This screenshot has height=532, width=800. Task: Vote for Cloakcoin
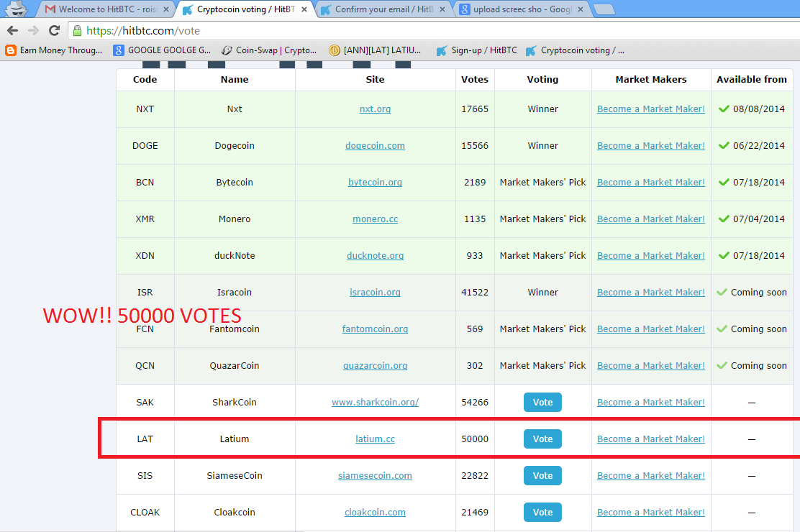point(542,513)
